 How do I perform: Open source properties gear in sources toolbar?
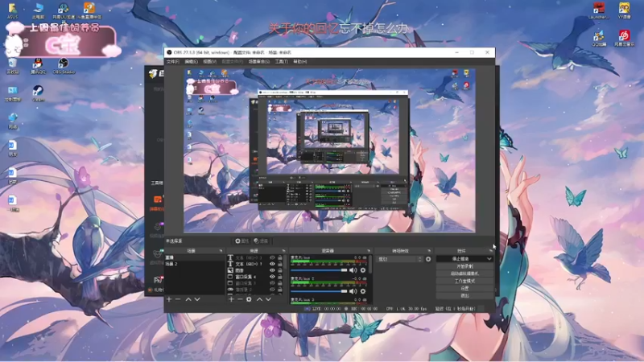(x=249, y=299)
